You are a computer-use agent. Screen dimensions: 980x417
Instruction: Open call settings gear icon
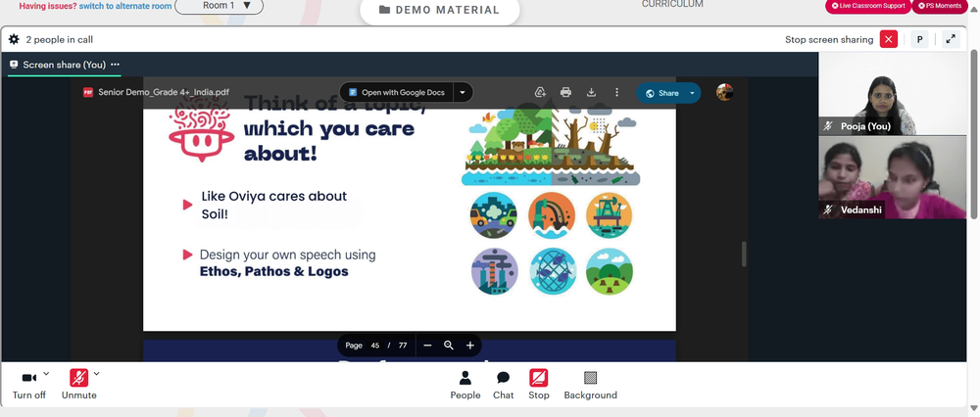(x=14, y=39)
